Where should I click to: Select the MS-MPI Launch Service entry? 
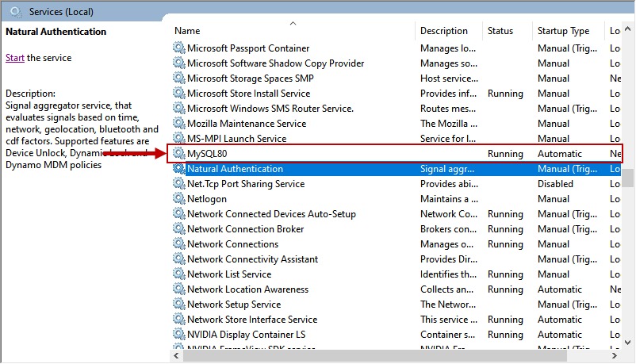pyautogui.click(x=236, y=139)
